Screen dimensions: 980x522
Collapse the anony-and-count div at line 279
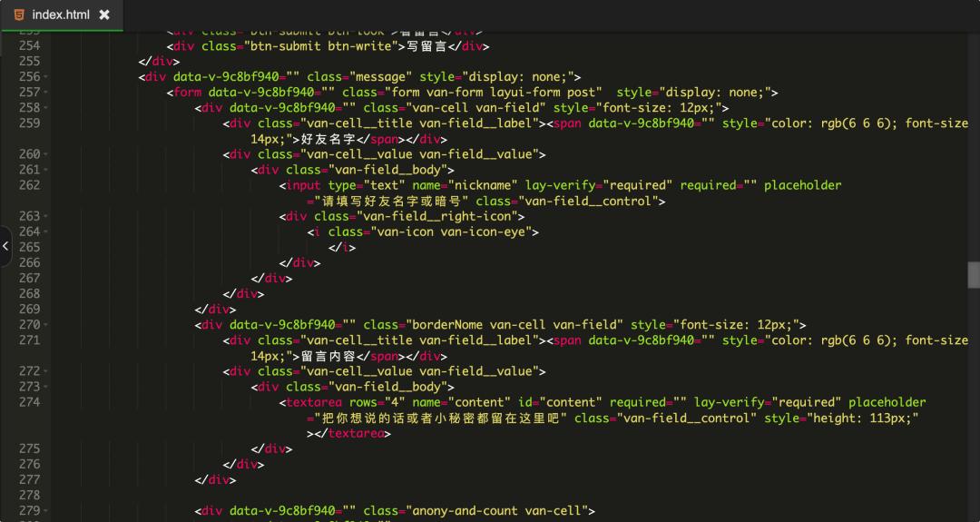click(x=46, y=511)
